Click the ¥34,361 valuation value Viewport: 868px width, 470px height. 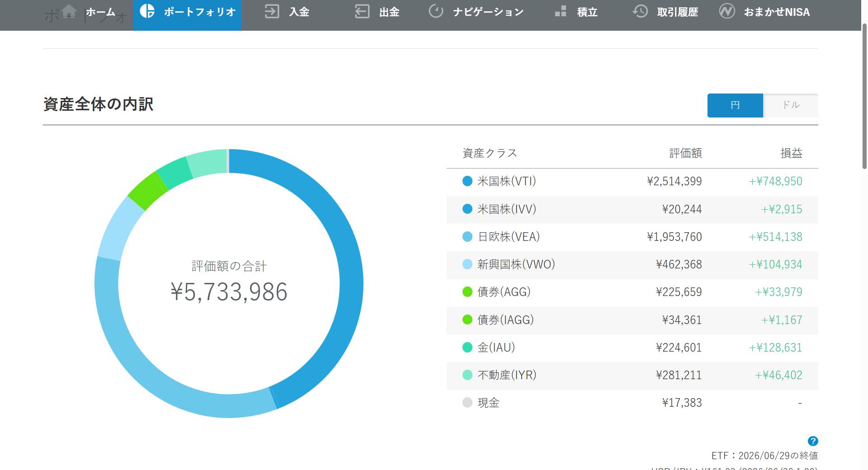[682, 320]
